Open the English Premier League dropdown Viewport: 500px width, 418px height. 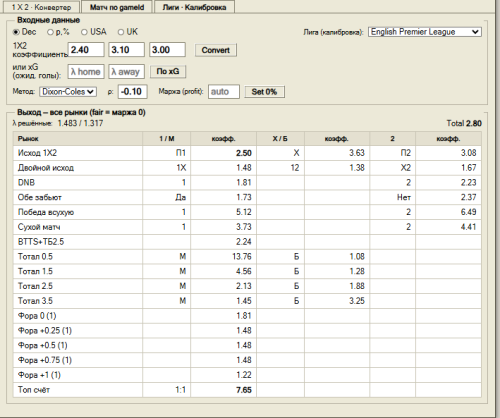tap(425, 32)
